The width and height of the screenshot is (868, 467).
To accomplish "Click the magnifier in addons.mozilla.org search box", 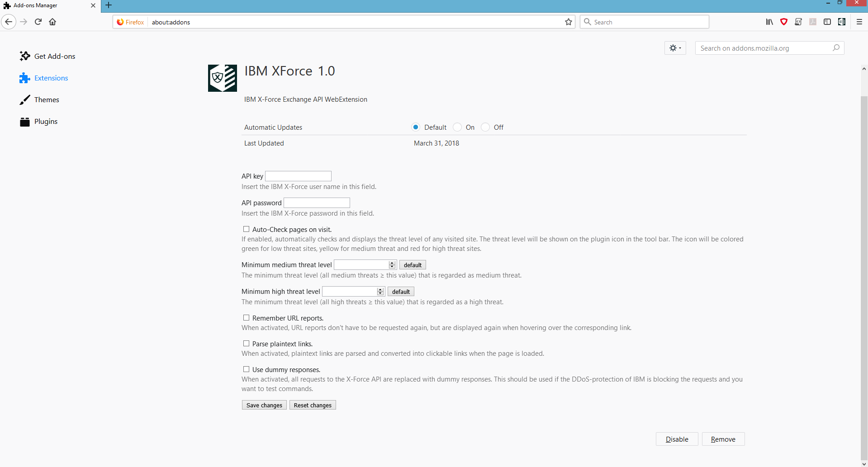I will click(x=836, y=48).
